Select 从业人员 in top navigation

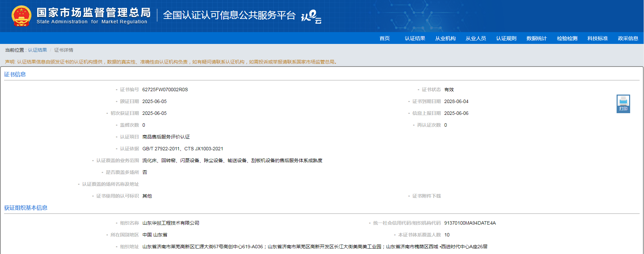point(476,38)
